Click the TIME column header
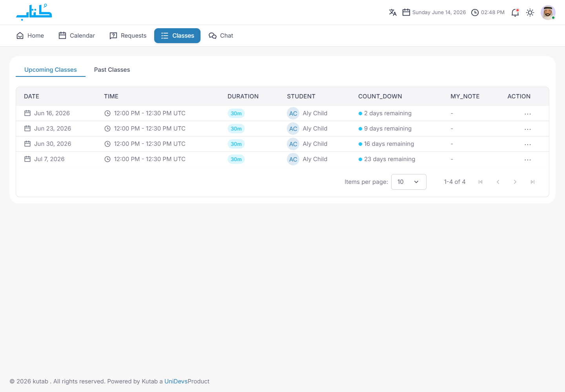565x392 pixels. (111, 96)
